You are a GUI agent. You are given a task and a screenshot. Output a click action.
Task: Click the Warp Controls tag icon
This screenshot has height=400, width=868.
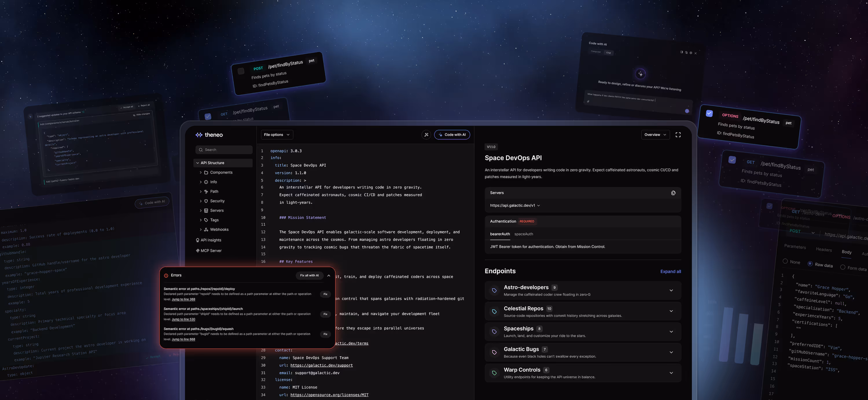[494, 373]
